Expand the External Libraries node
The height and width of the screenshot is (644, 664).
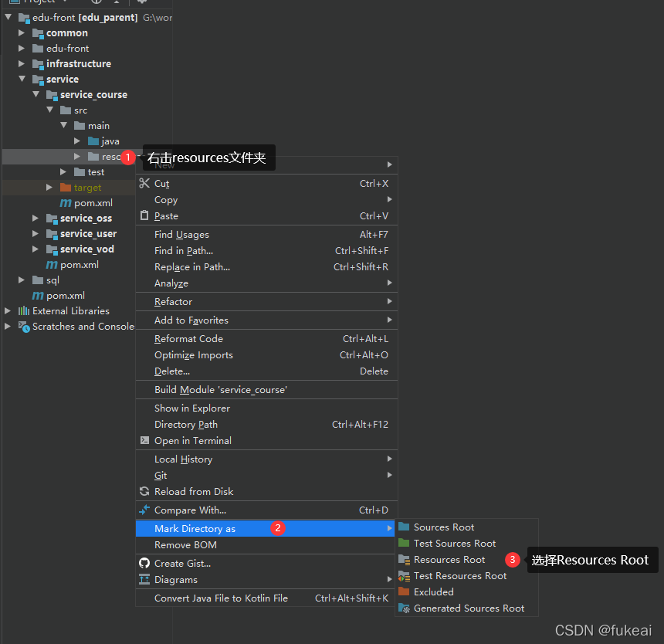click(8, 311)
